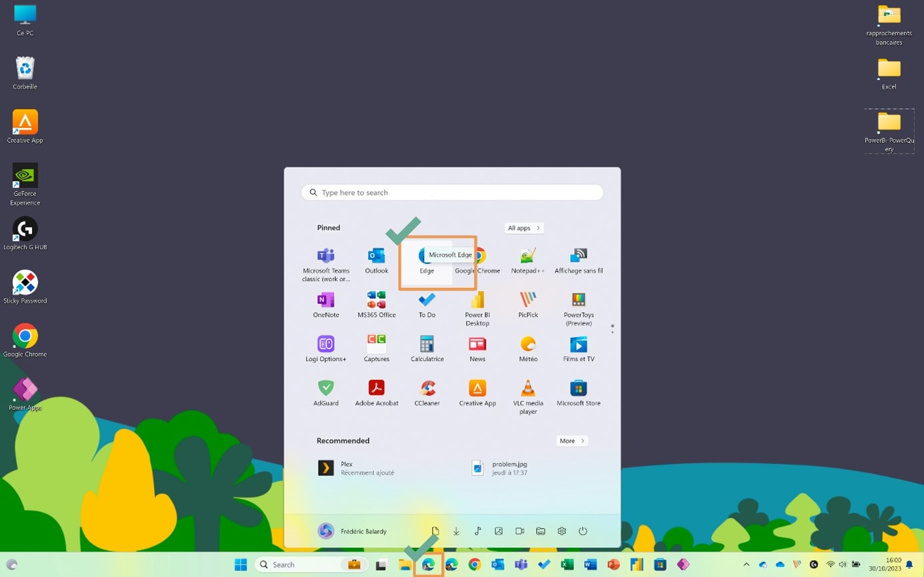This screenshot has height=577, width=924.
Task: Open Creative App in Start menu Pinned grid
Action: tap(477, 392)
